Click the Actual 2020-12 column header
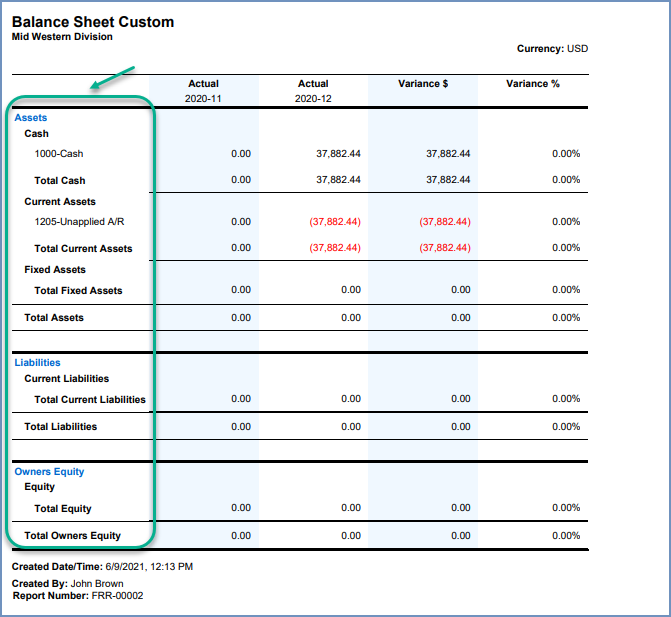671x617 pixels. point(313,91)
